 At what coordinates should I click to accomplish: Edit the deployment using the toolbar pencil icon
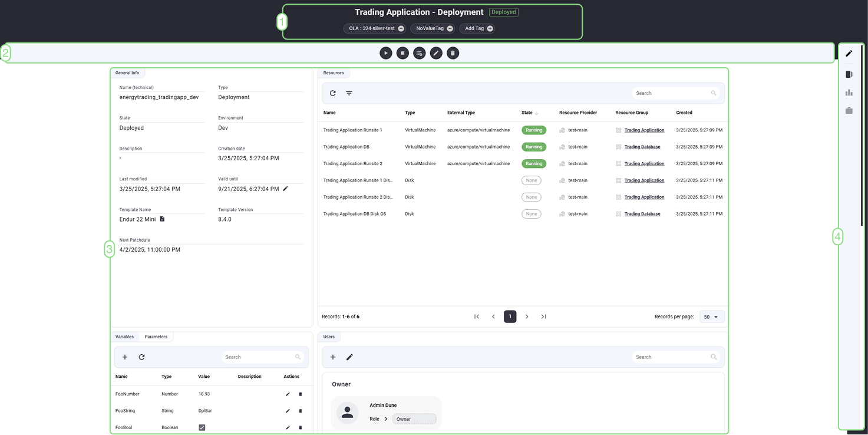click(x=435, y=52)
